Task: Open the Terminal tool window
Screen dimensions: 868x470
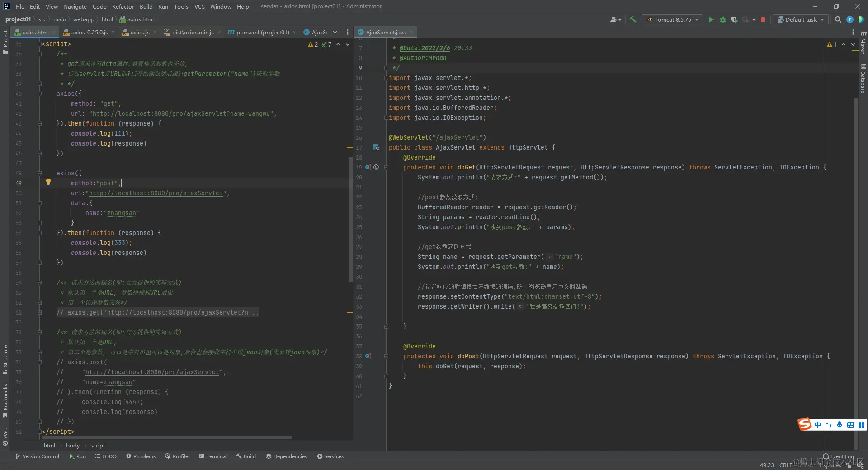Action: tap(213, 456)
